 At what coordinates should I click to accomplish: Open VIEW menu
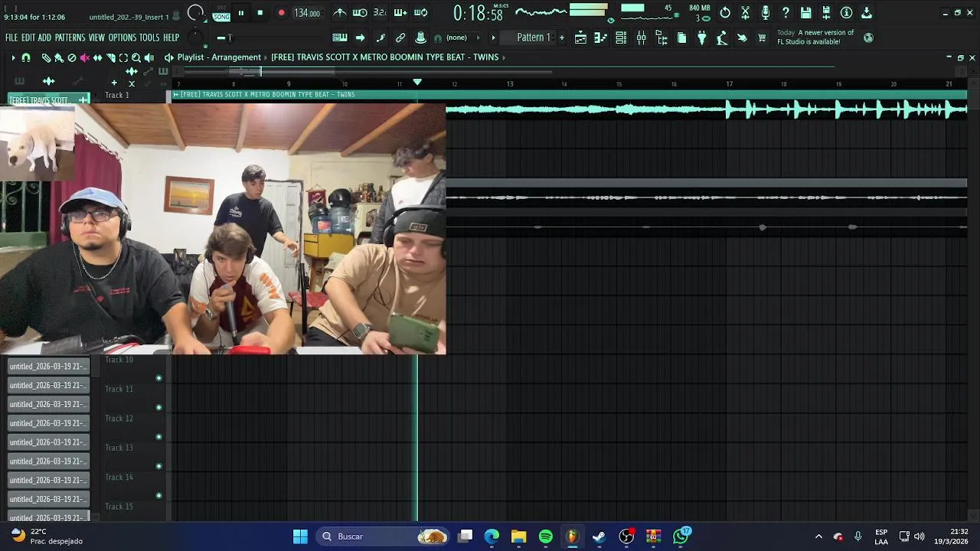pyautogui.click(x=96, y=37)
